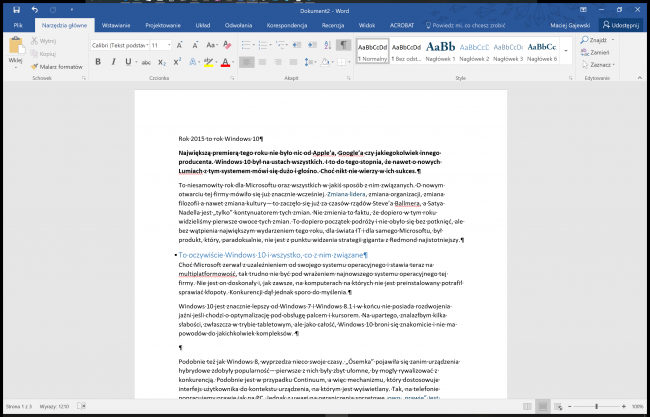Open the font color dropdown arrow

click(233, 62)
